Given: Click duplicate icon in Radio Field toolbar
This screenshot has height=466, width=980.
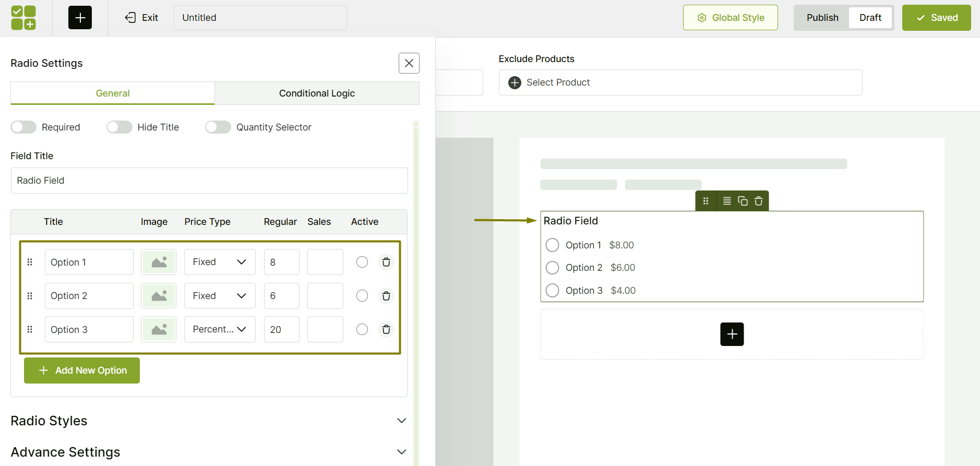Looking at the screenshot, I should [x=743, y=201].
